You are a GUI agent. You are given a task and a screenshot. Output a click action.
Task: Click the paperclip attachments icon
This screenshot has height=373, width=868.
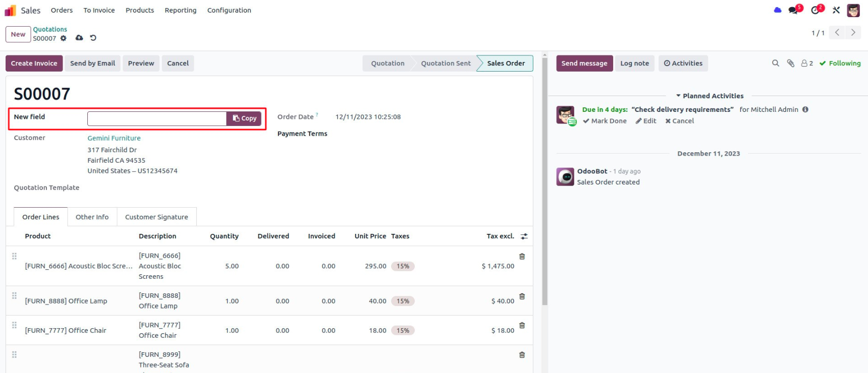[x=791, y=63]
